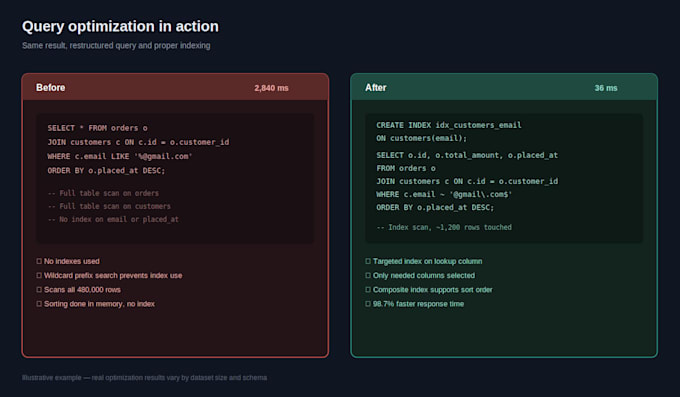
Task: Click the comment '-- Index scan, ~1,200 rows touched'
Action: click(444, 227)
